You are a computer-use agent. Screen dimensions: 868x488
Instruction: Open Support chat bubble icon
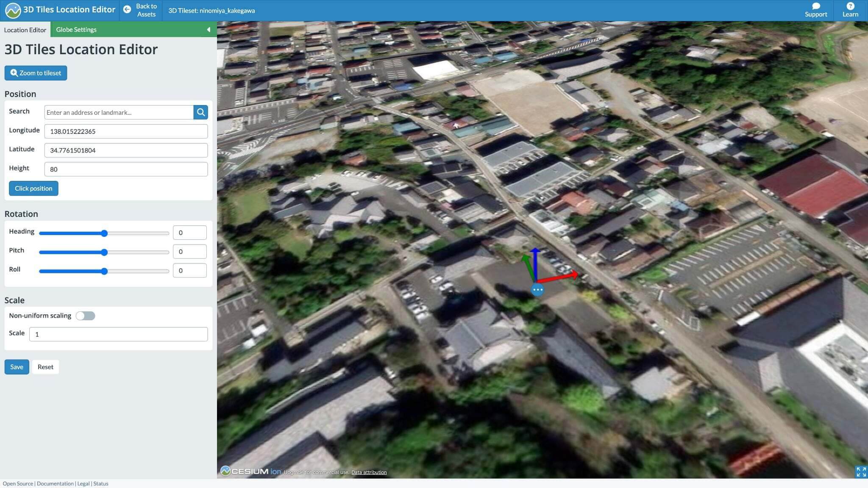pos(816,6)
